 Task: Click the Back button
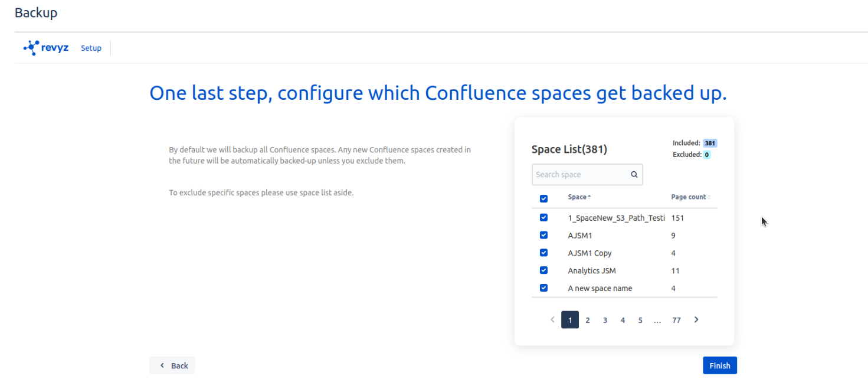[x=172, y=365]
